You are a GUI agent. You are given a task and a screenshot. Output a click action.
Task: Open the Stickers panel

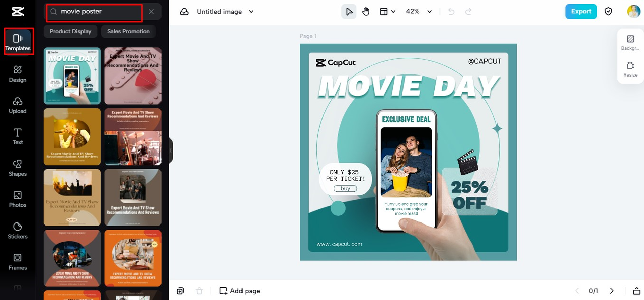(x=18, y=230)
